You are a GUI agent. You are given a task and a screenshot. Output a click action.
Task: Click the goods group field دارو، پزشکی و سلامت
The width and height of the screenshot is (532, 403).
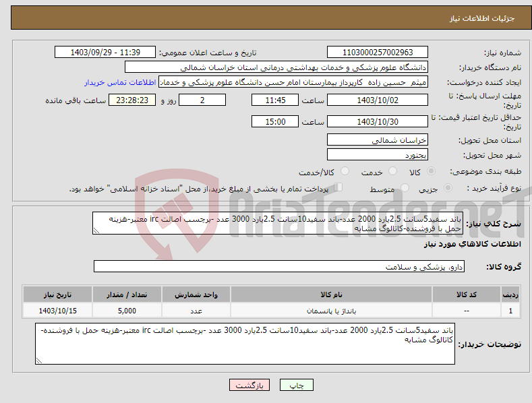click(279, 267)
